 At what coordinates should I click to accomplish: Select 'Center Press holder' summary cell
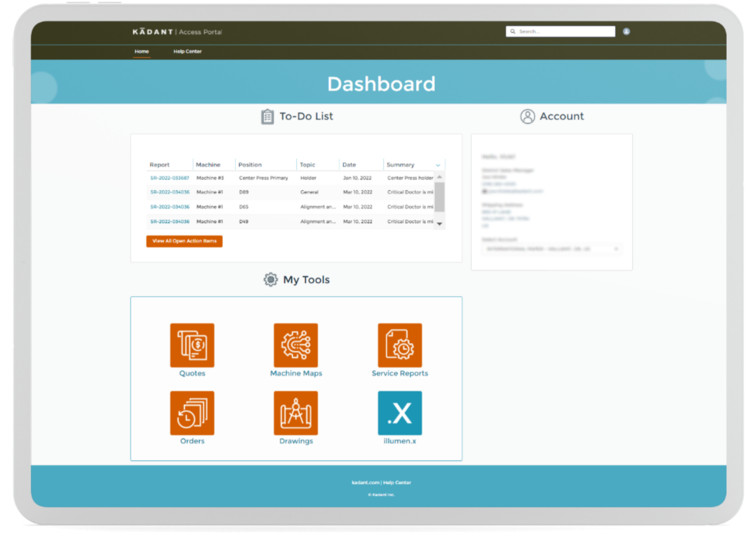click(x=410, y=178)
